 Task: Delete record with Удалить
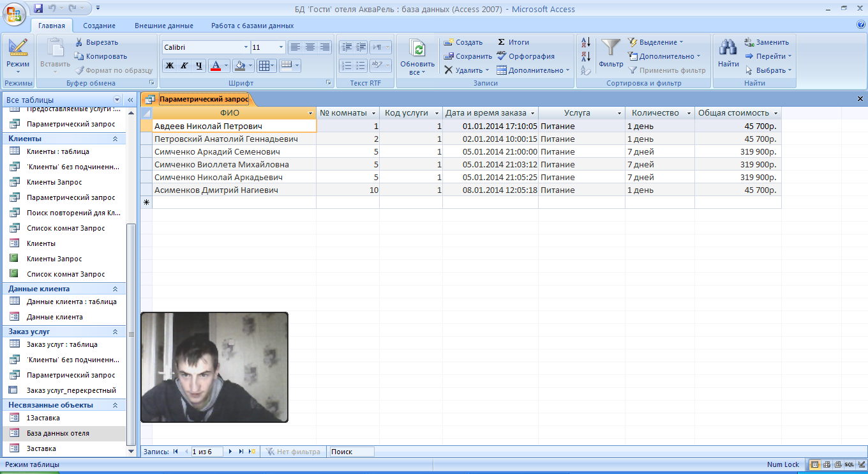tap(467, 70)
